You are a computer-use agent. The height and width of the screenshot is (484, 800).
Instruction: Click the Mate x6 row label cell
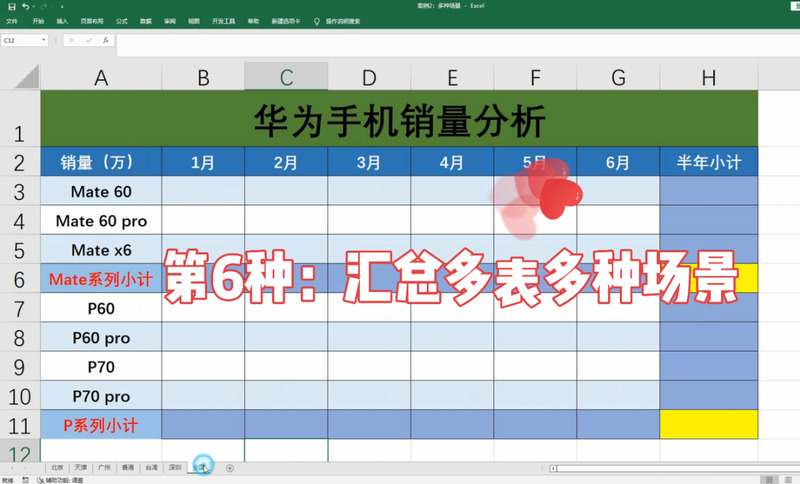101,250
